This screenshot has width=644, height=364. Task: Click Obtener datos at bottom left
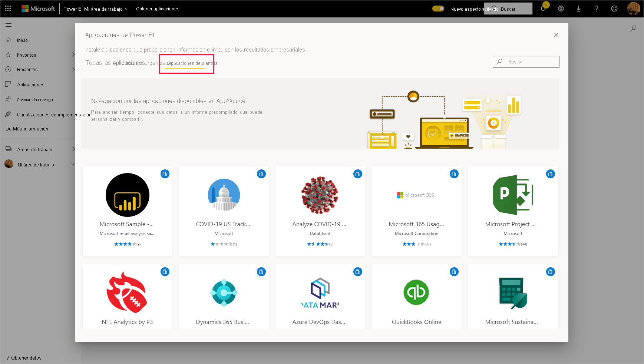pos(24,358)
